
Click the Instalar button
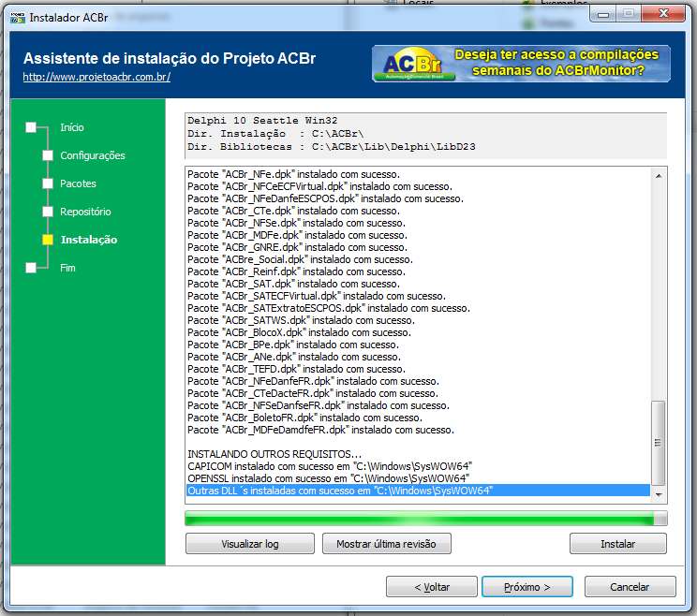click(618, 544)
